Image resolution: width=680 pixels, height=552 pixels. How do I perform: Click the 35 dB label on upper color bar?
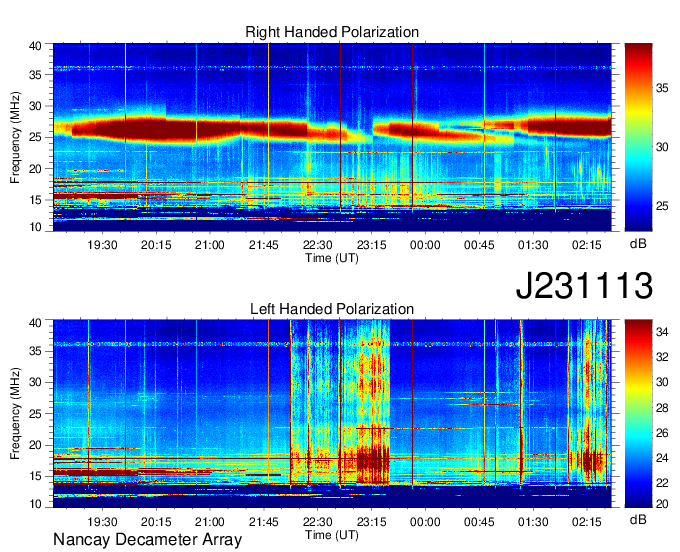pyautogui.click(x=662, y=88)
